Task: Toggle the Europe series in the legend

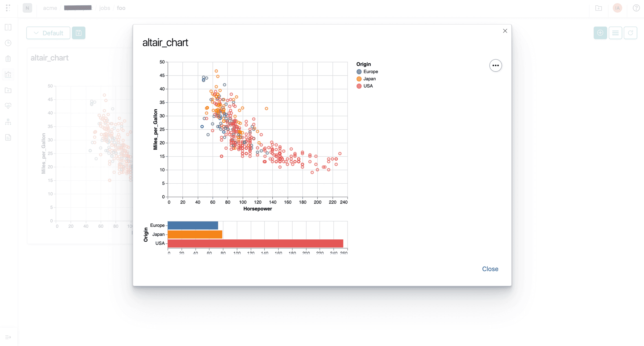Action: (371, 71)
